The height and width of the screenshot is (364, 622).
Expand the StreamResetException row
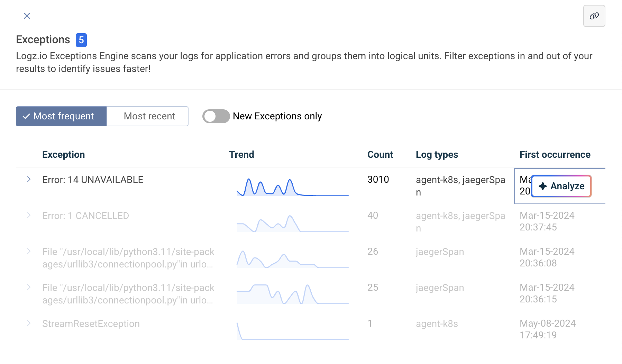29,323
